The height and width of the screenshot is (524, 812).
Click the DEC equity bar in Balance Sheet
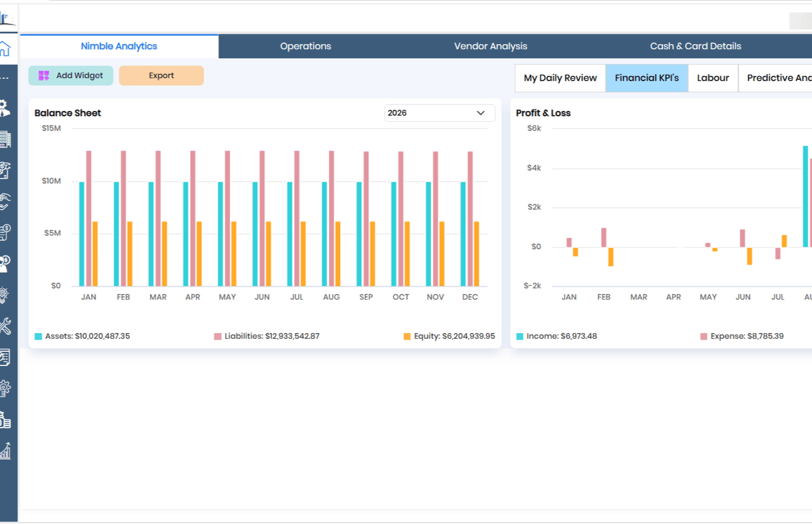click(x=477, y=254)
